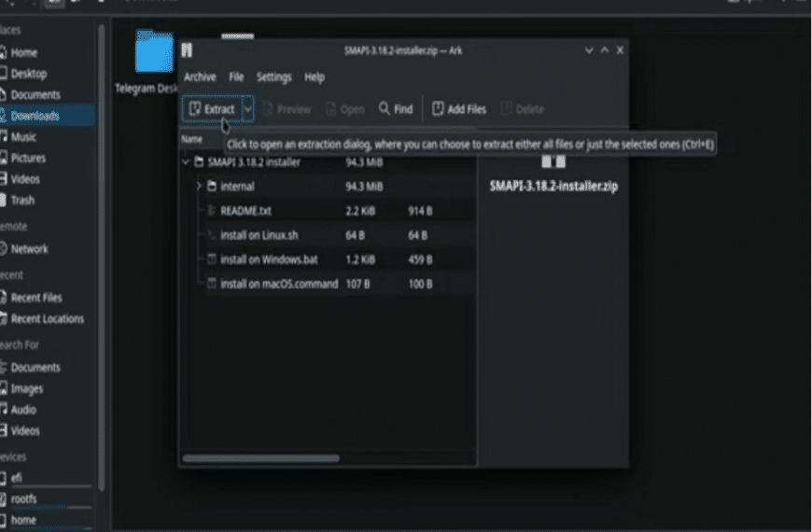Viewport: 812px width, 532px height.
Task: Open the Help menu
Action: tap(315, 77)
